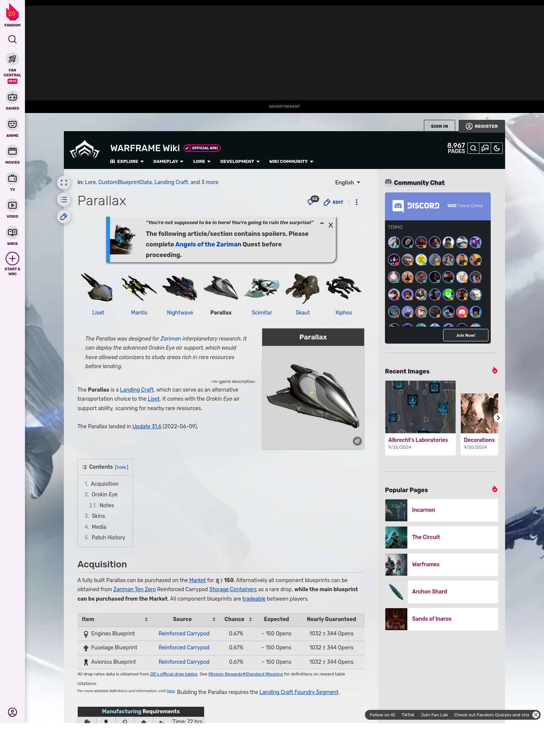The width and height of the screenshot is (544, 756).
Task: Click Discord Join Now button
Action: pyautogui.click(x=465, y=335)
